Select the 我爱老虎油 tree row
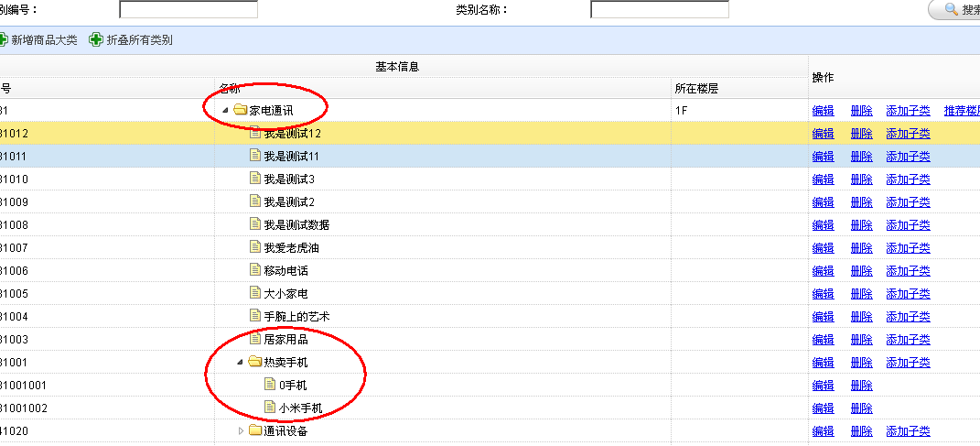 291,248
